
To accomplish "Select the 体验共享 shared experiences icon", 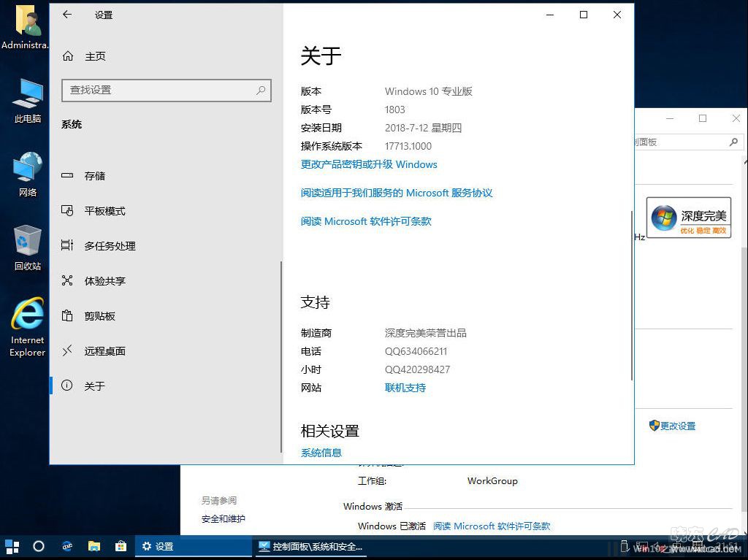I will click(x=67, y=280).
